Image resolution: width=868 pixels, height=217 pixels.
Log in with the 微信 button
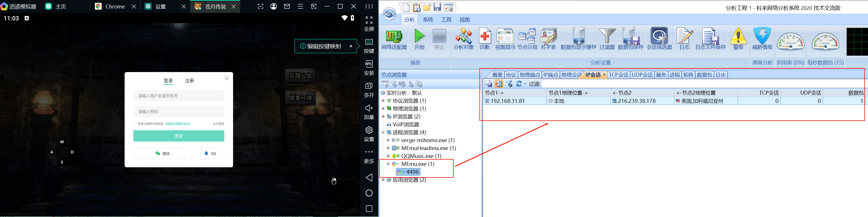(163, 153)
